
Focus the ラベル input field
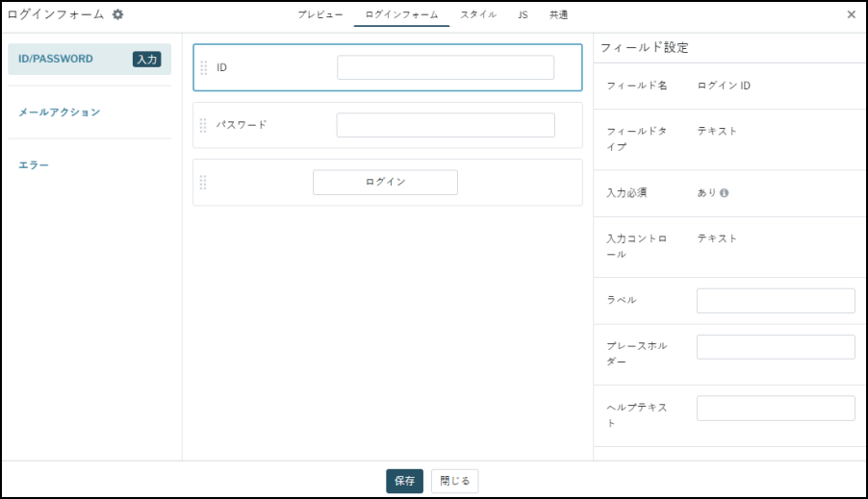click(776, 300)
